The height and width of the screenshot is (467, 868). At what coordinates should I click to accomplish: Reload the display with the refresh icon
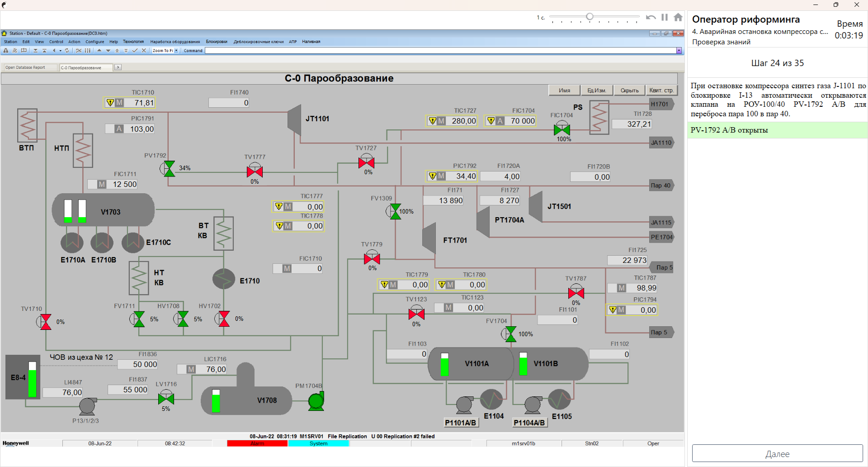[x=67, y=51]
